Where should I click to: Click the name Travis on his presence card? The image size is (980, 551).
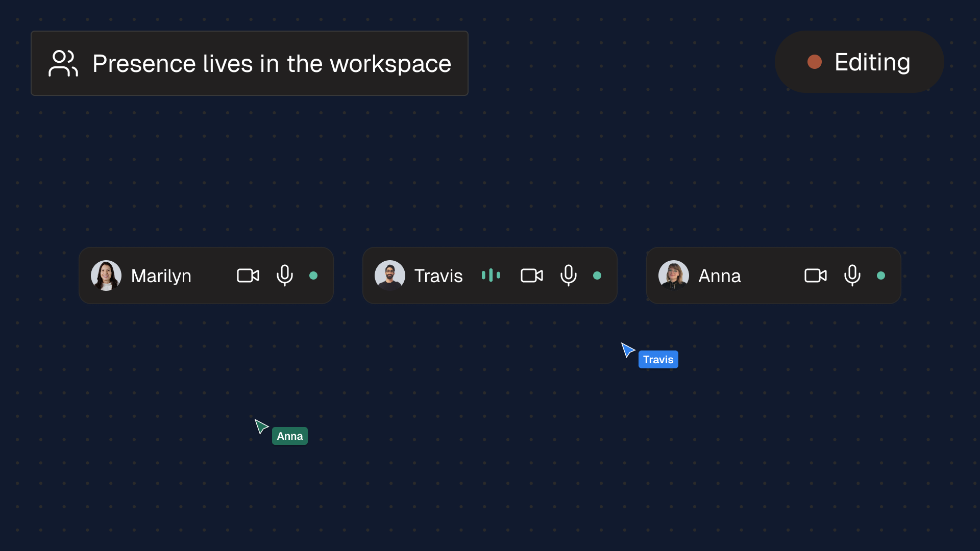438,276
